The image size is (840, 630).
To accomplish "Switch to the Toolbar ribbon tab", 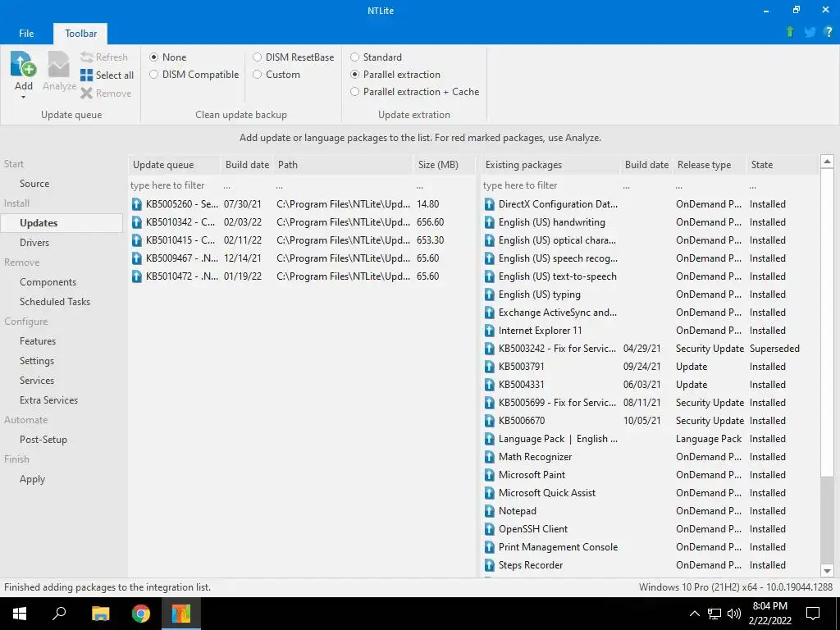I will pyautogui.click(x=80, y=33).
